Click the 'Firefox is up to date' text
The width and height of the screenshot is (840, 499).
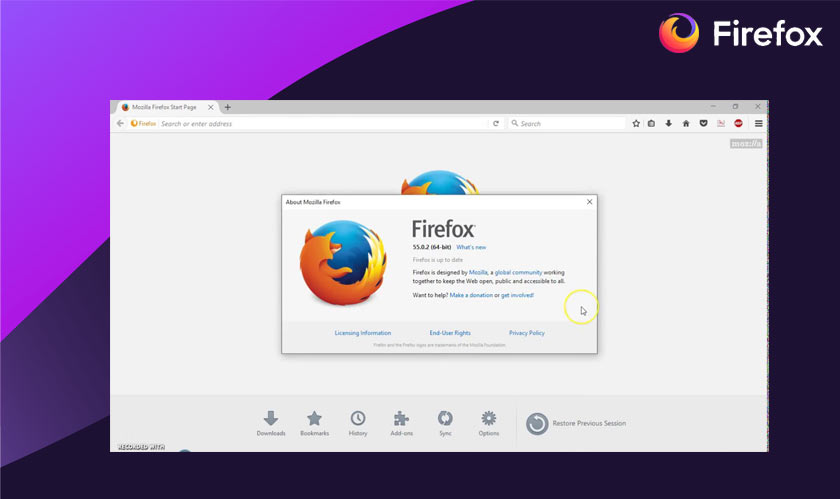[438, 259]
